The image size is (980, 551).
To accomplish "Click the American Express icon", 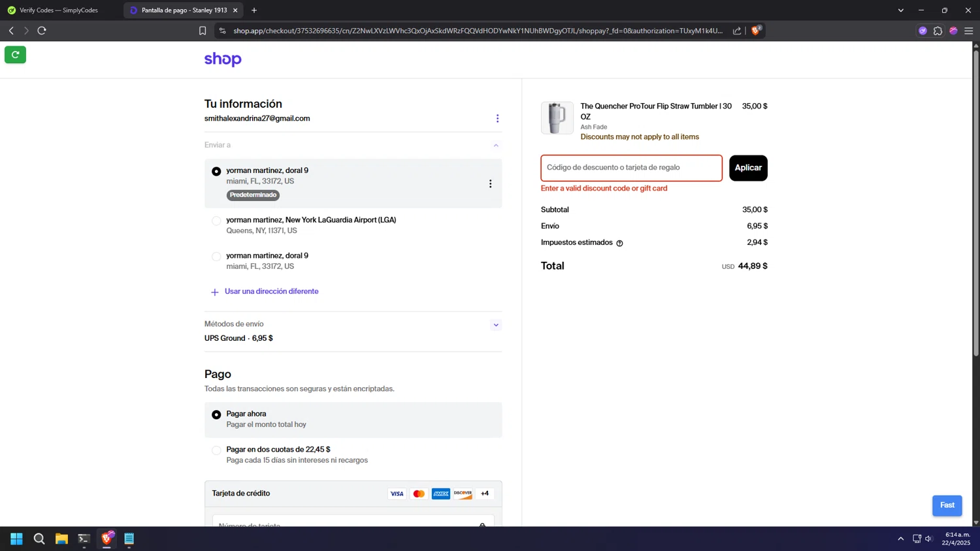I will [x=441, y=494].
